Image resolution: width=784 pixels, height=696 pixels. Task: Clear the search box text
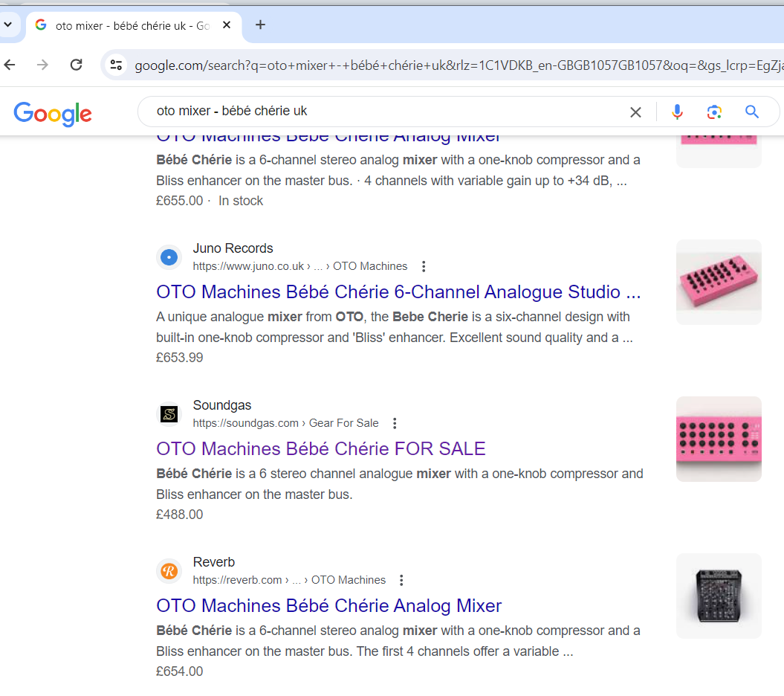[635, 112]
